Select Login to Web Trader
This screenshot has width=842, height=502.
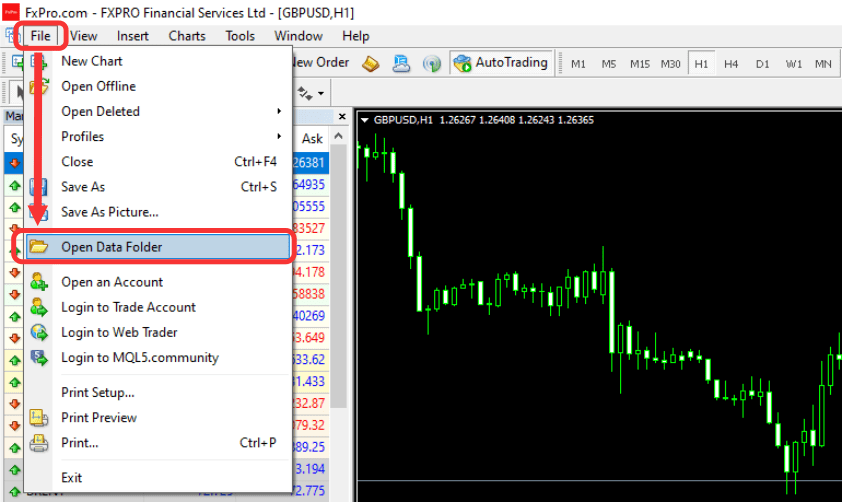158,333
